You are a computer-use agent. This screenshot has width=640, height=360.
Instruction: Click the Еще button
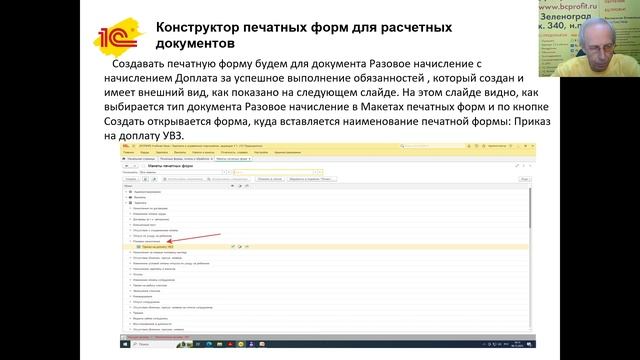(524, 179)
